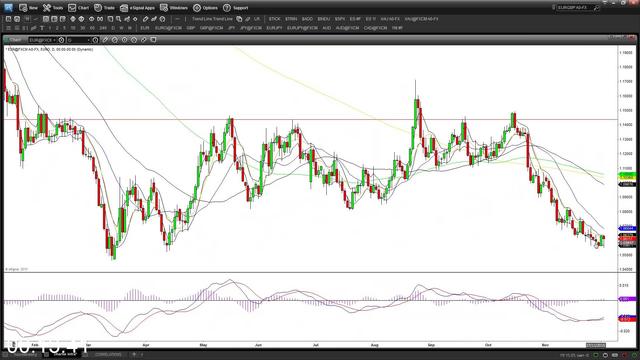The height and width of the screenshot is (360, 640).
Task: Load the JPY symbol shortcut
Action: 231,28
